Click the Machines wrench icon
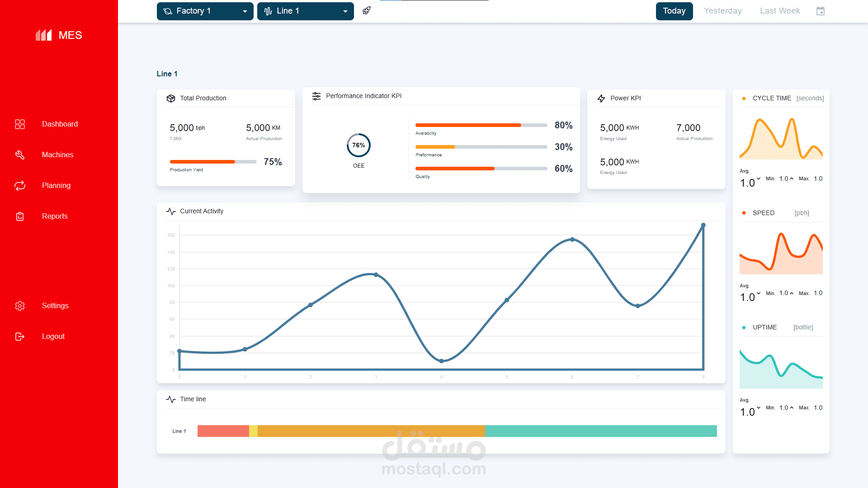 click(20, 155)
